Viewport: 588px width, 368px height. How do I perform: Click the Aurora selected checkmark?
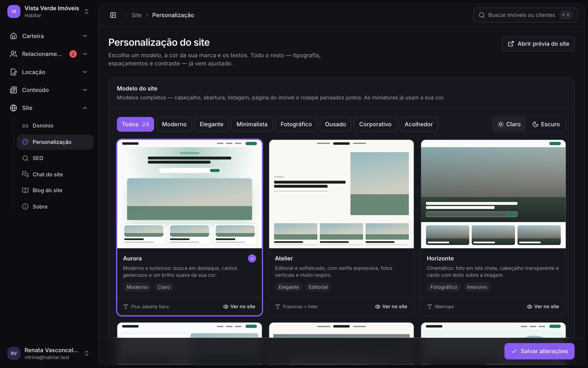252,258
